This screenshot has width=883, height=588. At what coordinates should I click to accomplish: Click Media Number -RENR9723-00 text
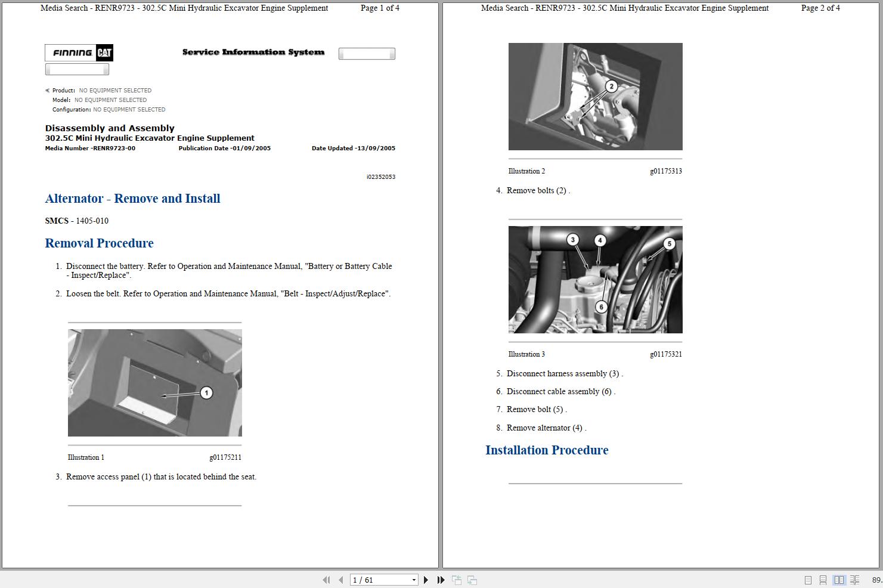(90, 148)
